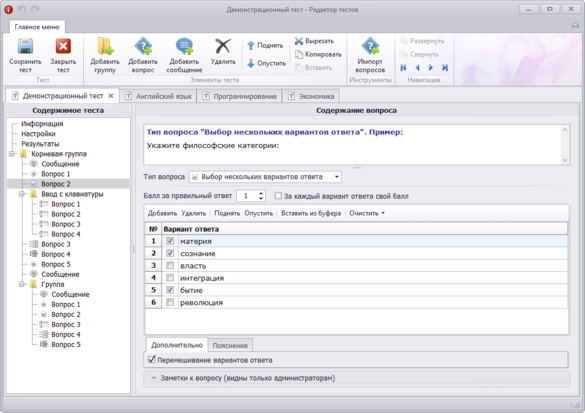
Task: Copy element using Копировать
Action: (318, 54)
